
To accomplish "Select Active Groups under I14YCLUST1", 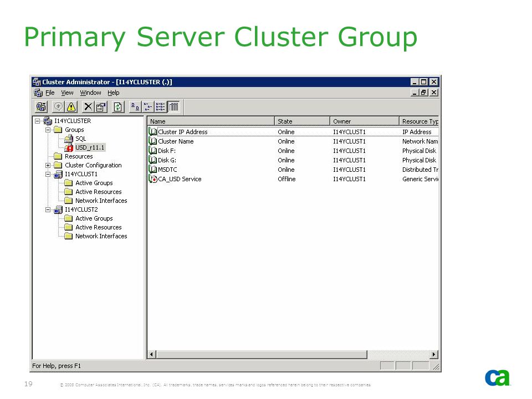I will click(94, 183).
